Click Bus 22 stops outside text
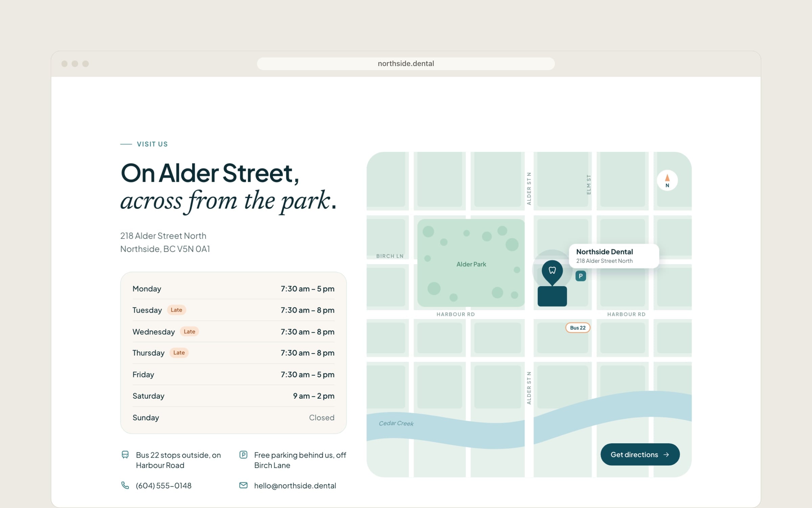This screenshot has height=508, width=812. coord(178,460)
